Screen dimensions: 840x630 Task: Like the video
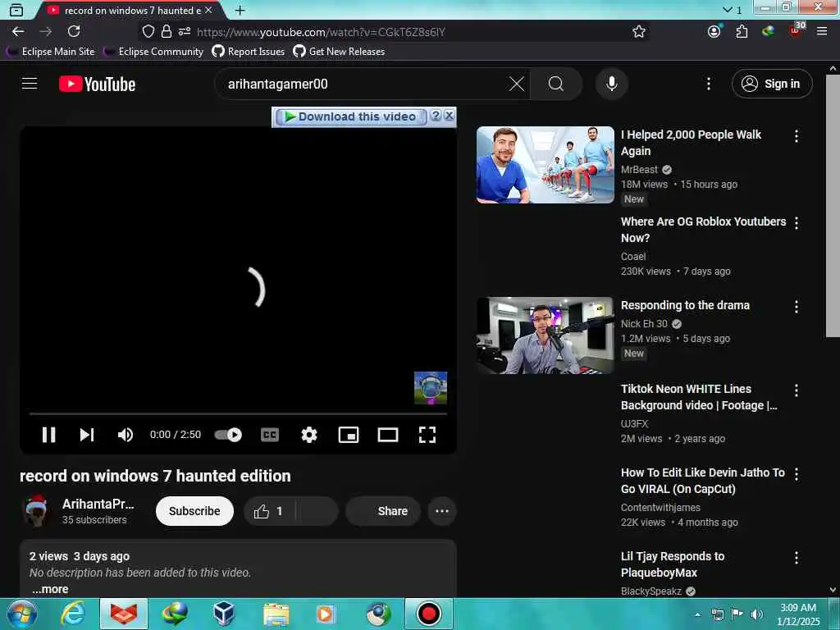click(269, 511)
